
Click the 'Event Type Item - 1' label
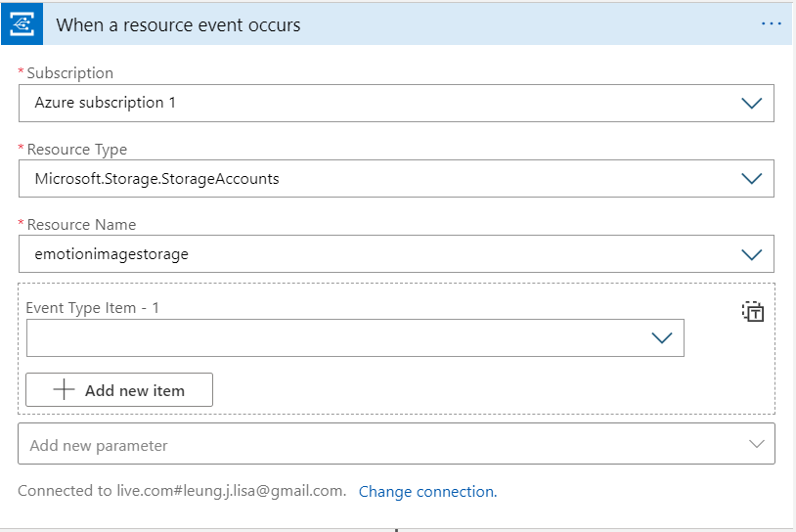click(x=93, y=308)
